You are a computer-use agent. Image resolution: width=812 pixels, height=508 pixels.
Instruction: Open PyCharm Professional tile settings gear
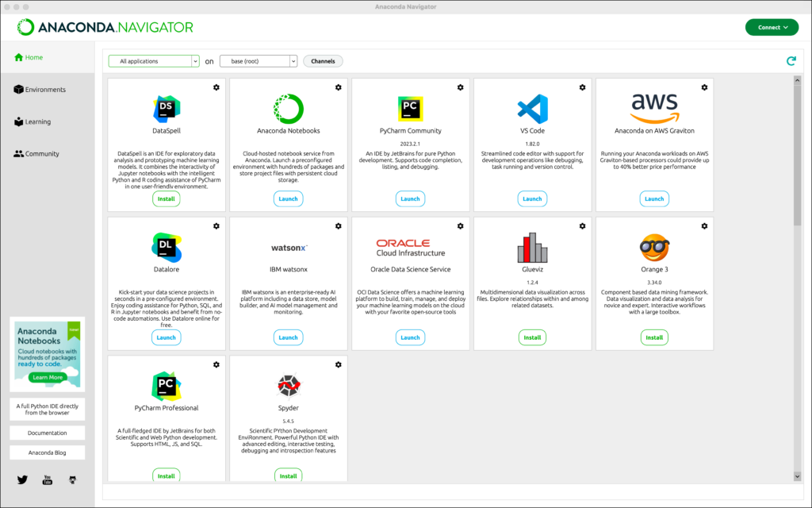click(216, 364)
